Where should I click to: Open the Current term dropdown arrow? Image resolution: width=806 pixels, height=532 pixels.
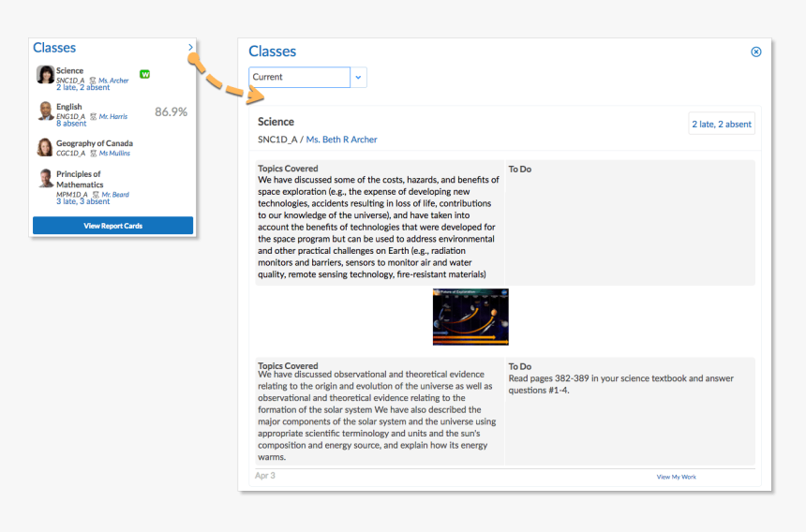358,78
